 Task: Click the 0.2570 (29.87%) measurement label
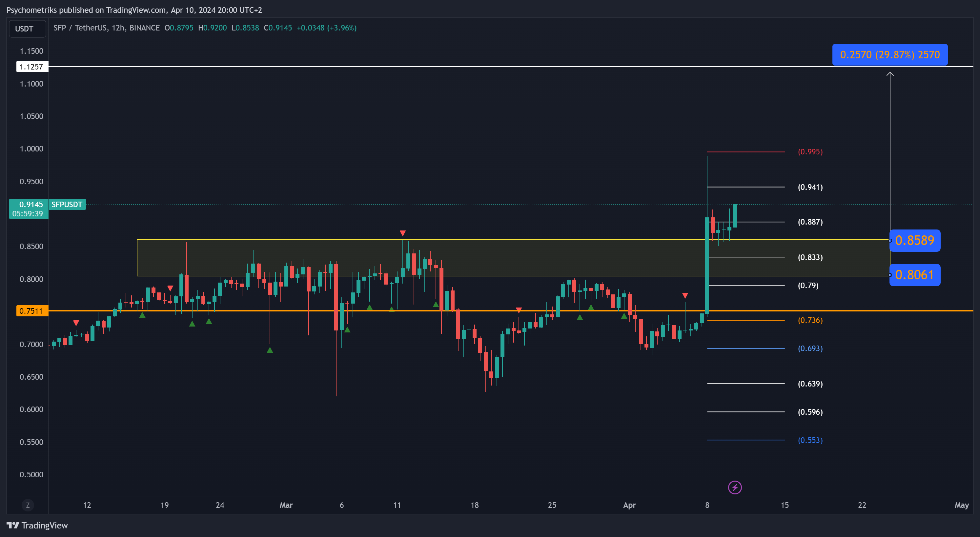click(889, 55)
